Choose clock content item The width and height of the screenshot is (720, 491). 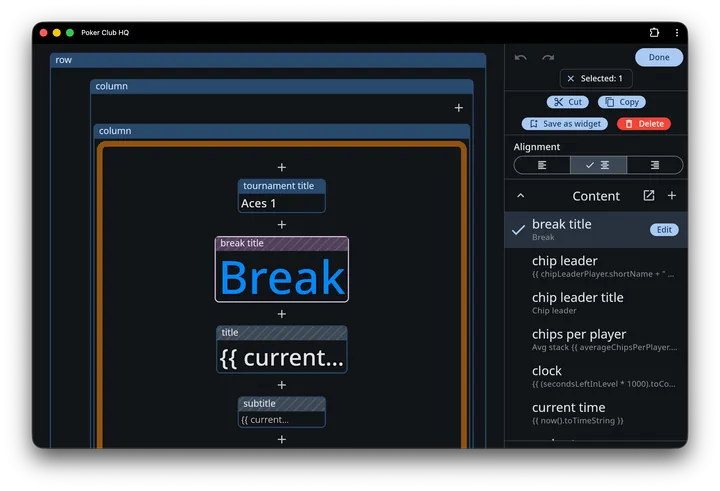pos(596,377)
